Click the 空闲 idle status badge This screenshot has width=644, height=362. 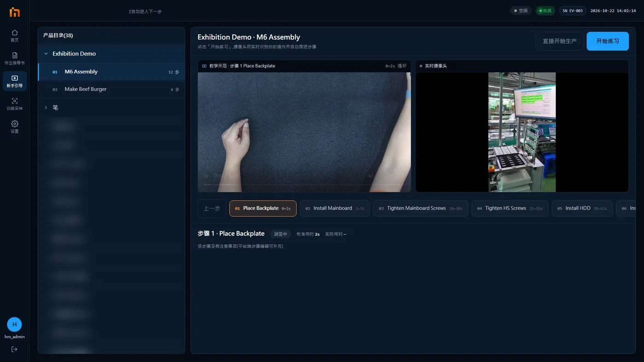(521, 11)
